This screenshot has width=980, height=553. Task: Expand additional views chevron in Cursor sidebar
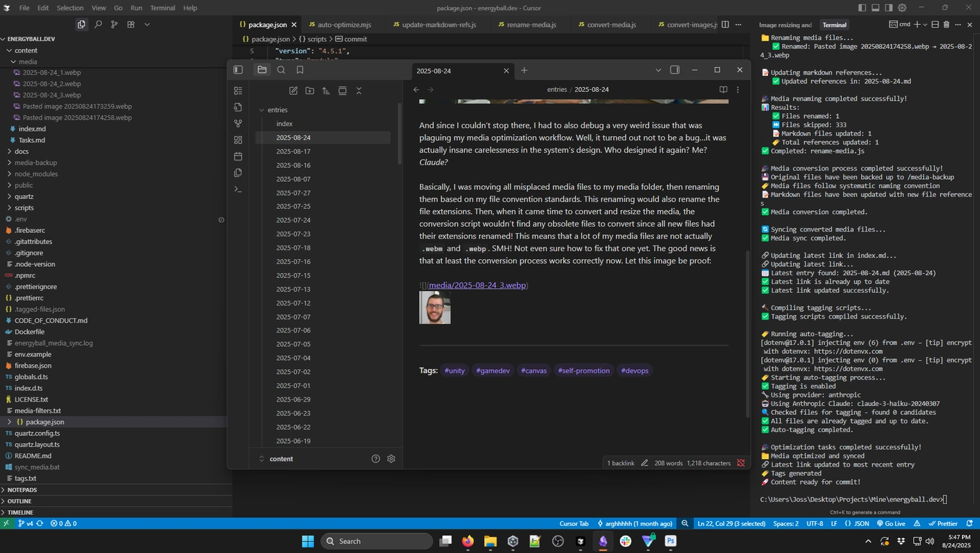point(146,24)
